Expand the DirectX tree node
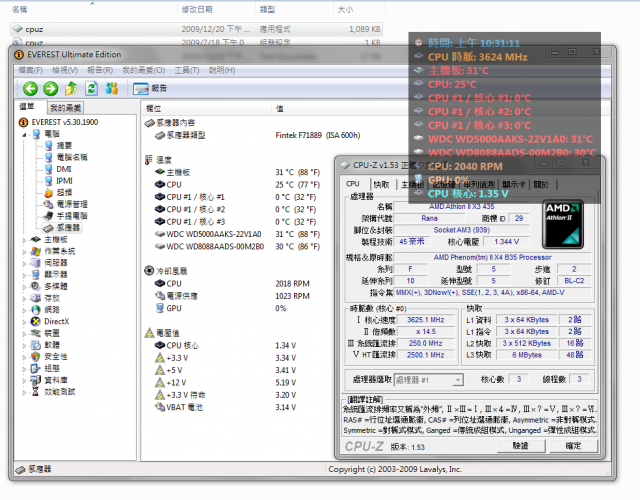640x500 pixels. coord(24,322)
